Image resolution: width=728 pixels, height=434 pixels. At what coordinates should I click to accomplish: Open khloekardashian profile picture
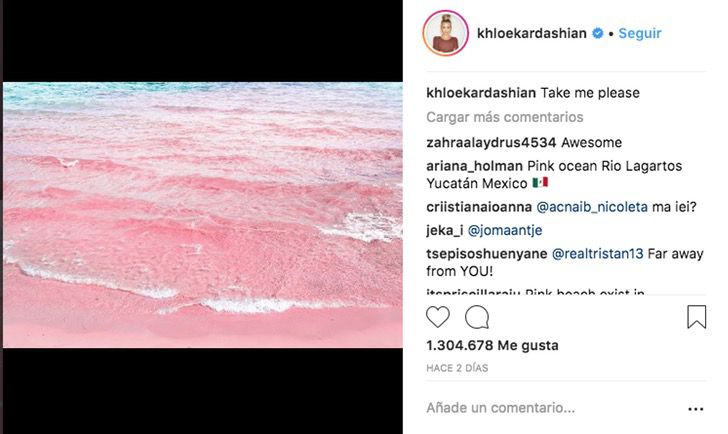coord(445,33)
